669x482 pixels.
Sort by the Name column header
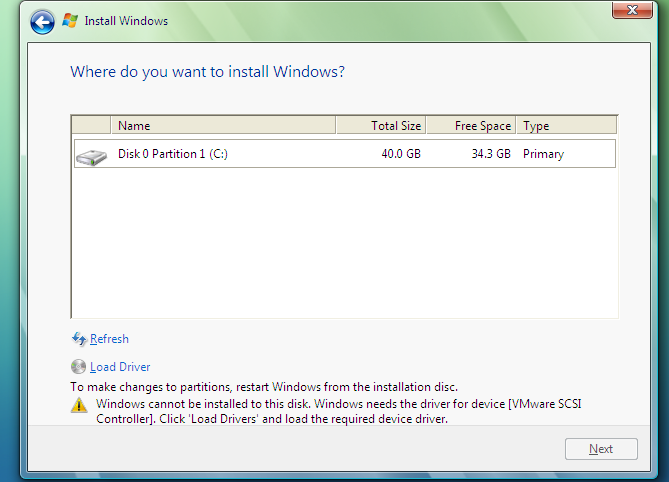(x=223, y=125)
